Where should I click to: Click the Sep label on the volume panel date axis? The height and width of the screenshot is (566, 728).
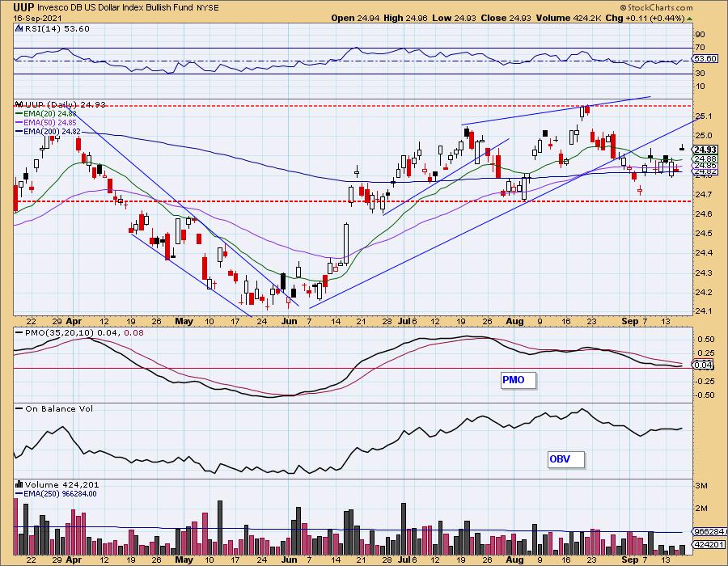(x=629, y=560)
